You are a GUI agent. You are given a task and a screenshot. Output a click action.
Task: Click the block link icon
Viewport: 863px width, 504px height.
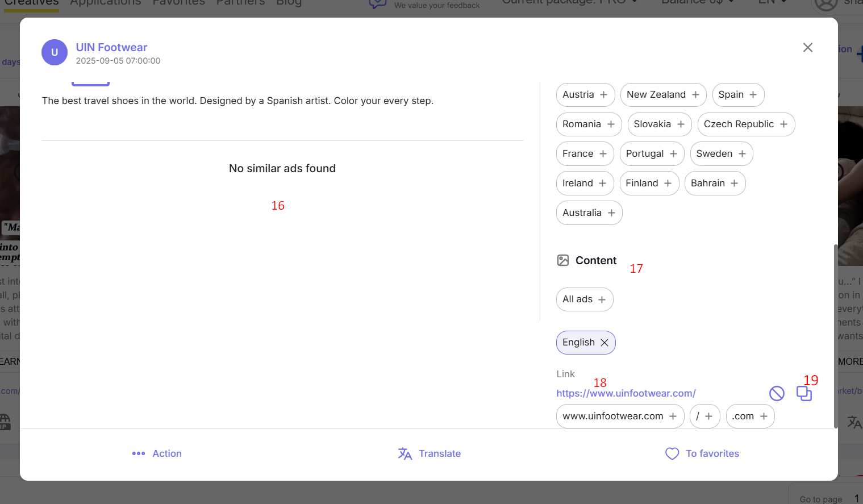pos(777,394)
